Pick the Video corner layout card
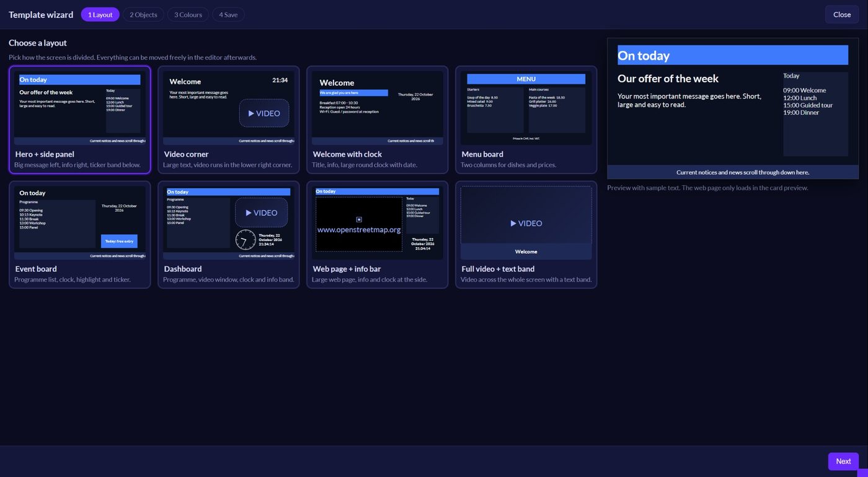 tap(229, 120)
